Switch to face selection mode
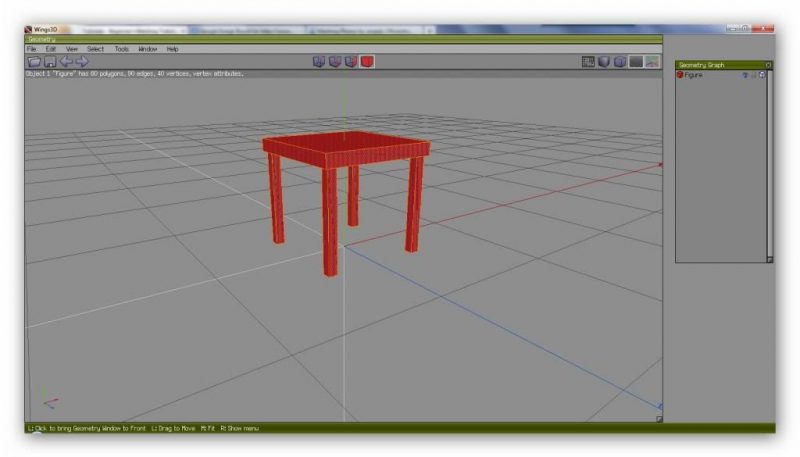This screenshot has height=457, width=800. 351,61
